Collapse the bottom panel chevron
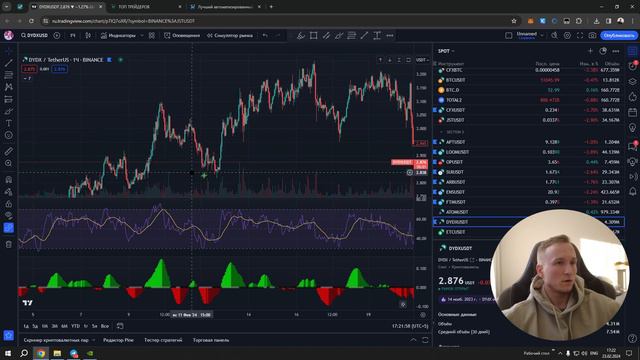The image size is (640, 360). click(x=413, y=340)
